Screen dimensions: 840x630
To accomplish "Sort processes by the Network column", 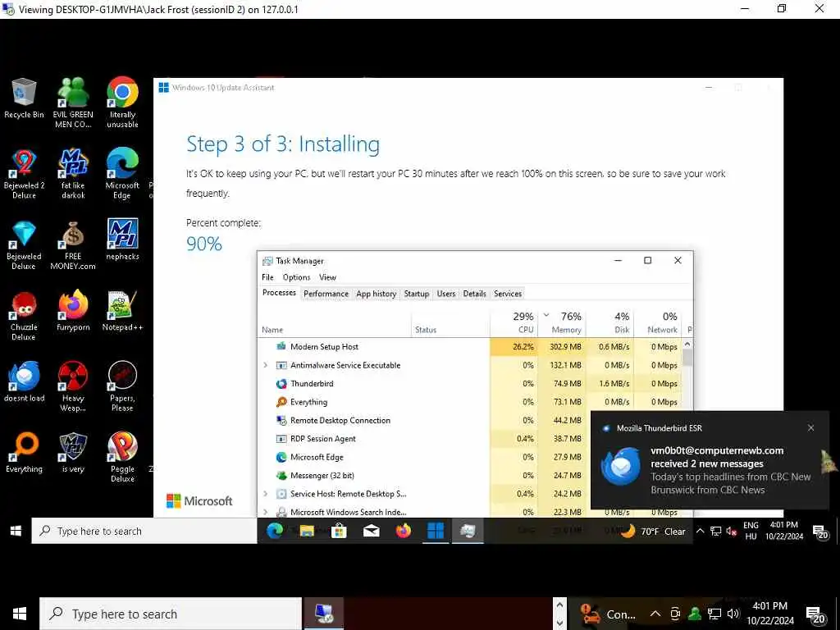I will tap(658, 322).
